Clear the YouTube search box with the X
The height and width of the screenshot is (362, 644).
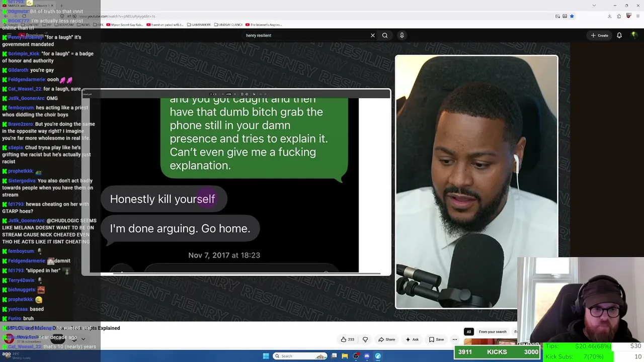[x=372, y=35]
